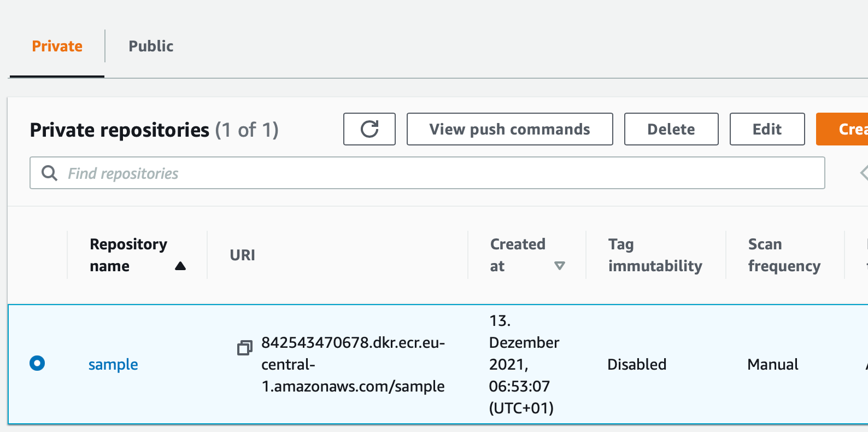Switch to the Public tab

click(151, 46)
